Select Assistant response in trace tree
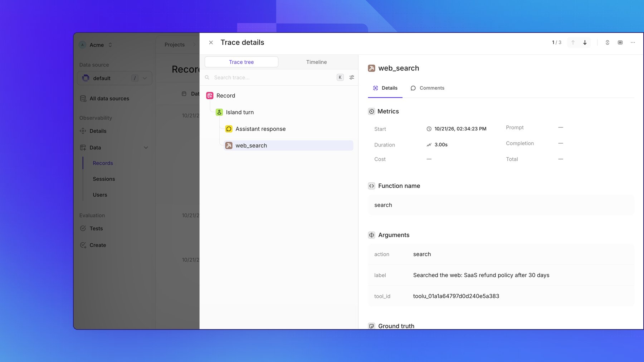Image resolution: width=644 pixels, height=362 pixels. pos(255,129)
